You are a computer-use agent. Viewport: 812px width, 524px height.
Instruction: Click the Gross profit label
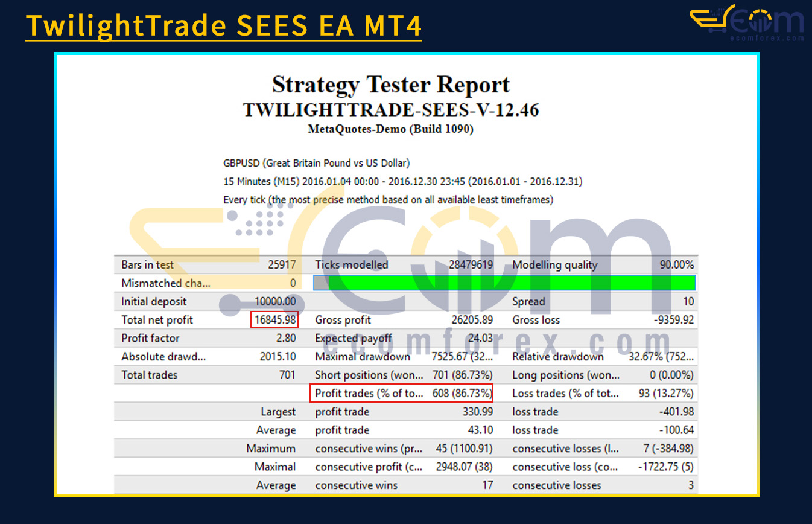(x=343, y=320)
